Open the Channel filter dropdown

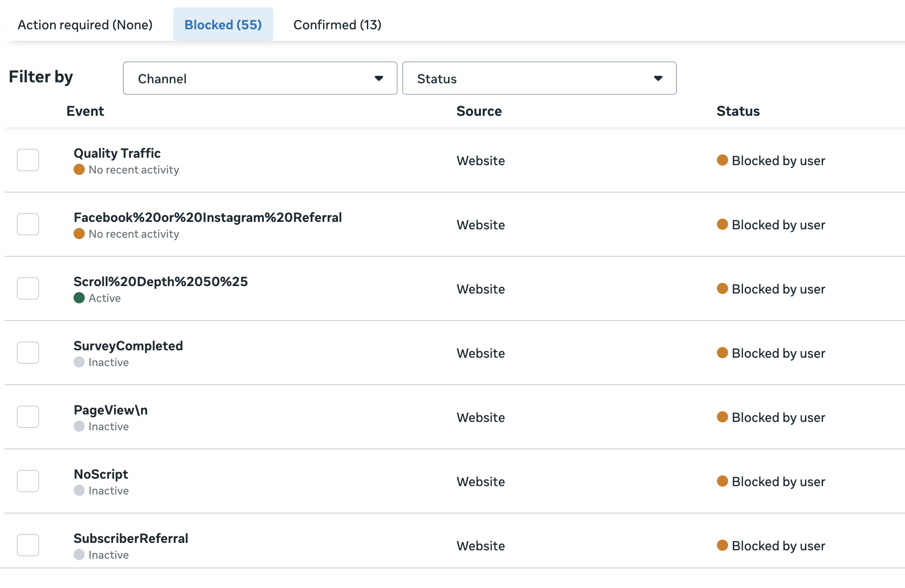(x=260, y=78)
